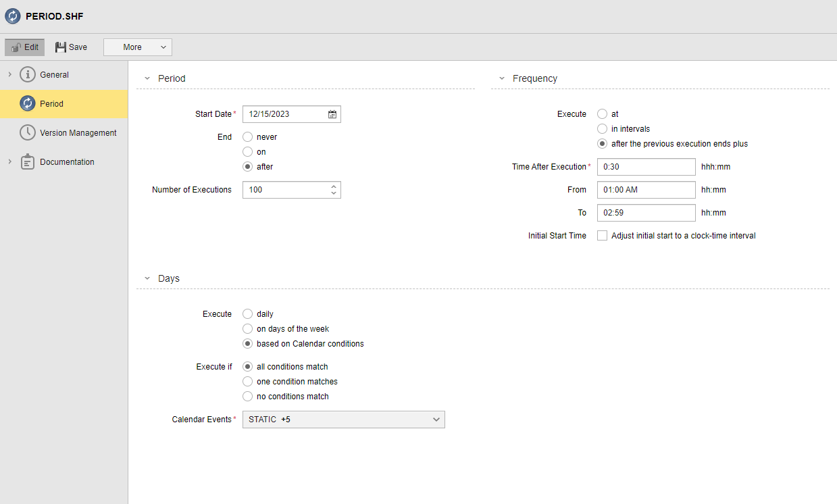
Task: Enable 'Adjust initial start to a clock-time interval'
Action: (602, 235)
